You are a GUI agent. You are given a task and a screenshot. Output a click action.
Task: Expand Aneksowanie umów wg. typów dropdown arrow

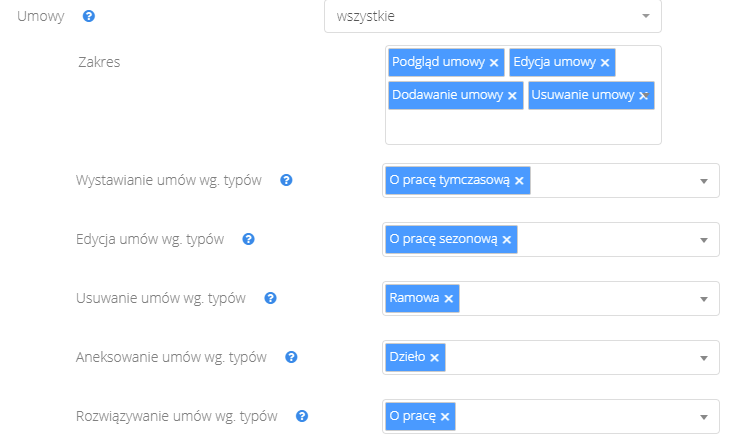click(x=703, y=358)
